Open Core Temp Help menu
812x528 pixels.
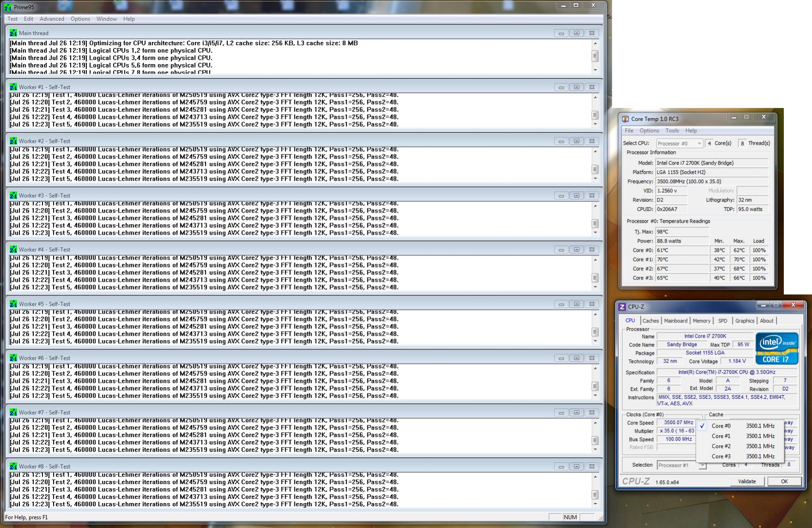[x=691, y=131]
